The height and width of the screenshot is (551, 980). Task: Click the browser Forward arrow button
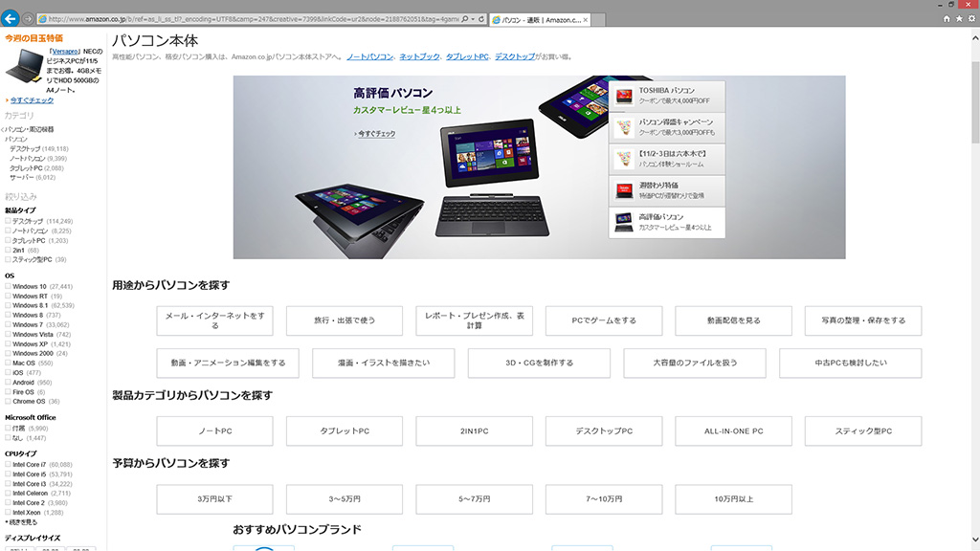point(28,19)
